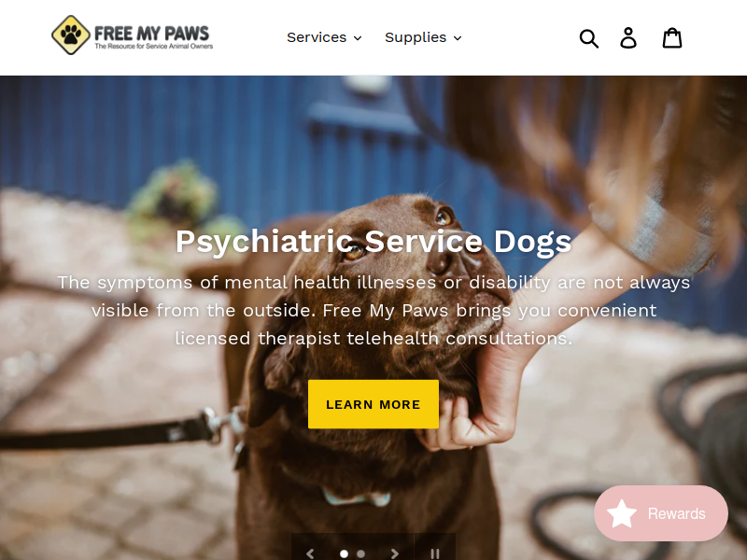747x560 pixels.
Task: Expand the chevron next to Supplies
Action: 458,38
